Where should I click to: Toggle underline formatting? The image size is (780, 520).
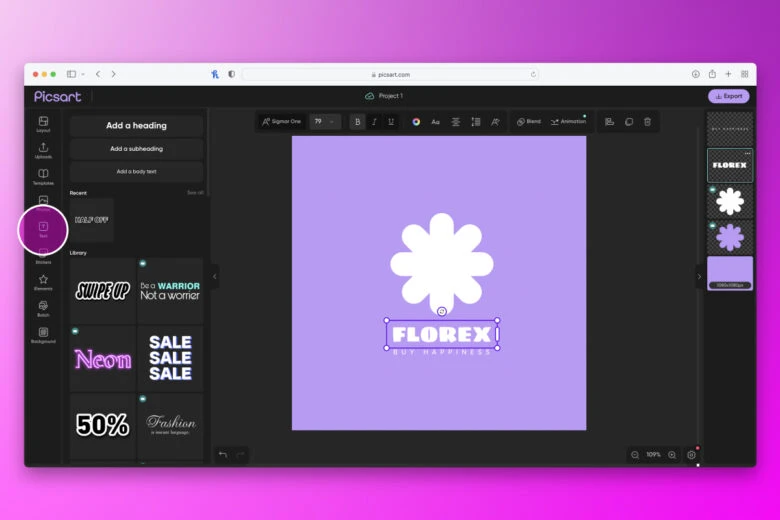click(x=390, y=122)
